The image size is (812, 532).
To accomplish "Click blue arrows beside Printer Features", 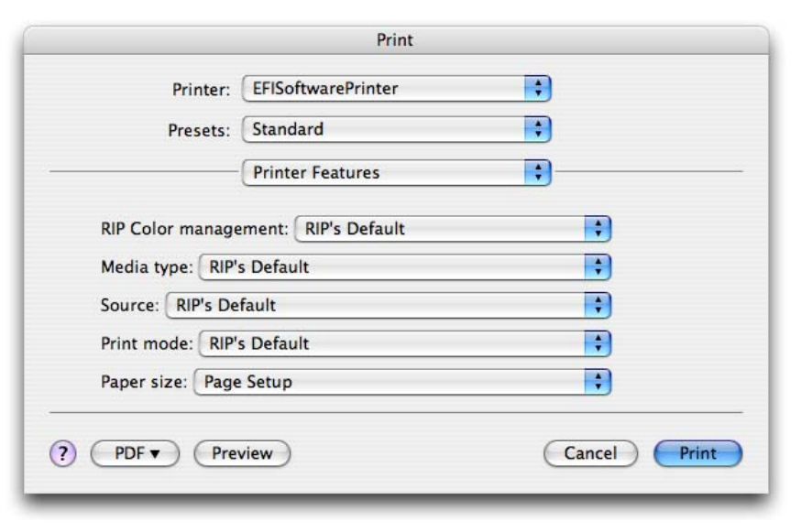I will 538,171.
